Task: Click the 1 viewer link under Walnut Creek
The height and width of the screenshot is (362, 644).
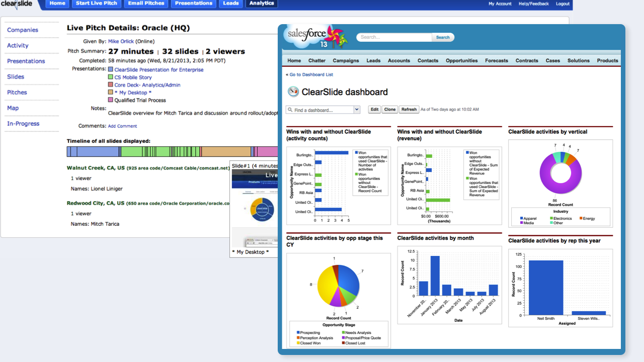Action: click(x=81, y=178)
